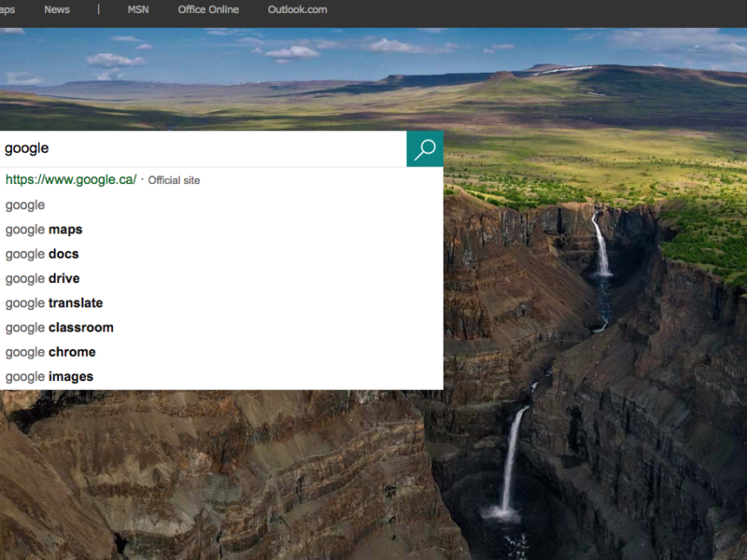Open the https://www.google.ca/ official site suggestion
747x560 pixels.
221,180
